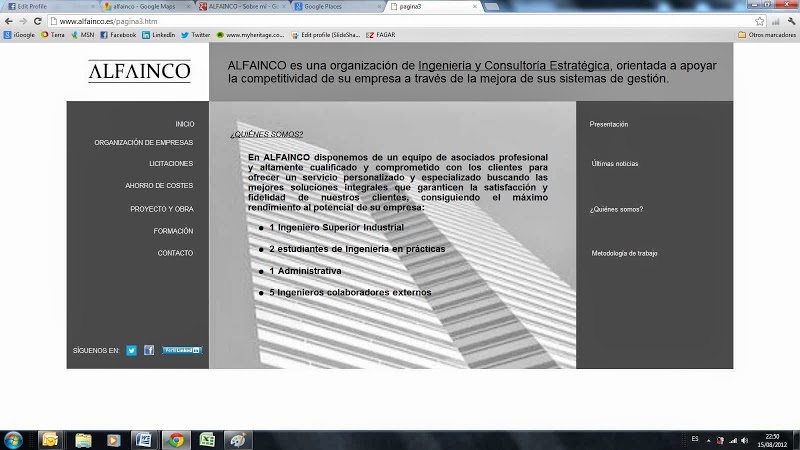
Task: Switch to alfainco Google Maps tab
Action: coord(145,7)
